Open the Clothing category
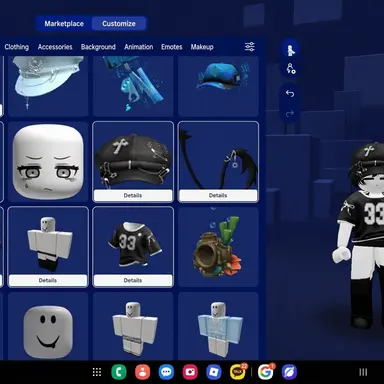384x384 pixels. 17,47
